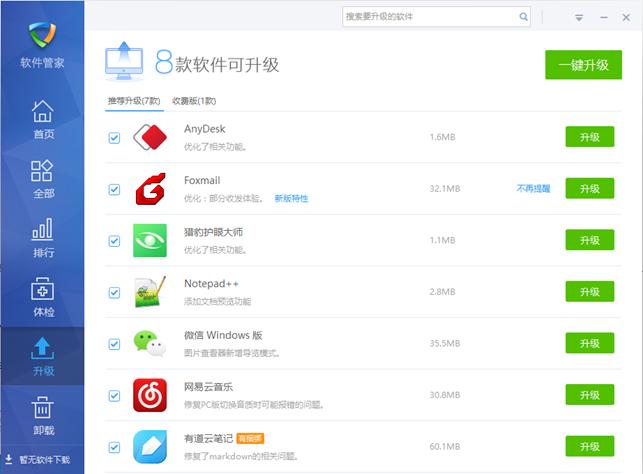Select 升级 upgrade in sidebar
Screen dimensions: 643x474
(x=43, y=356)
